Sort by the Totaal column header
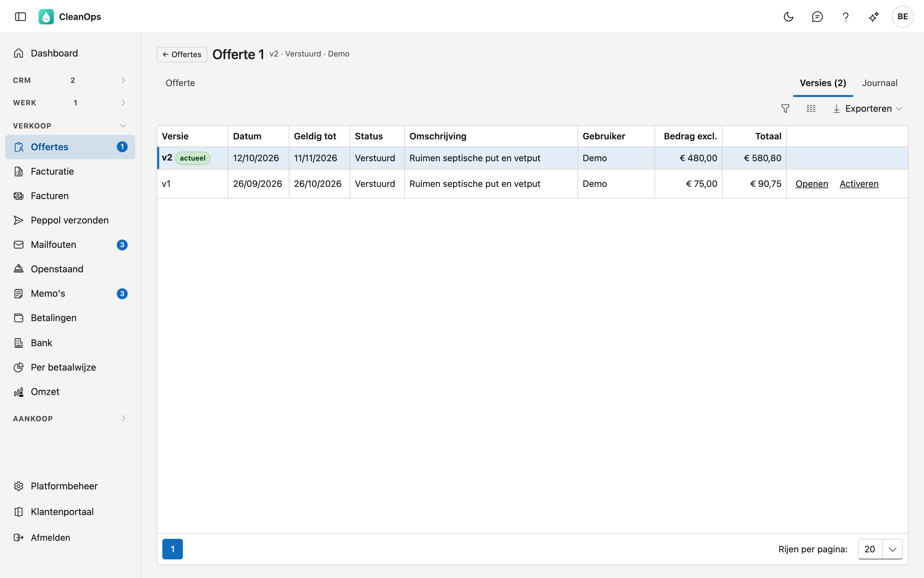The image size is (924, 578). pos(754,136)
